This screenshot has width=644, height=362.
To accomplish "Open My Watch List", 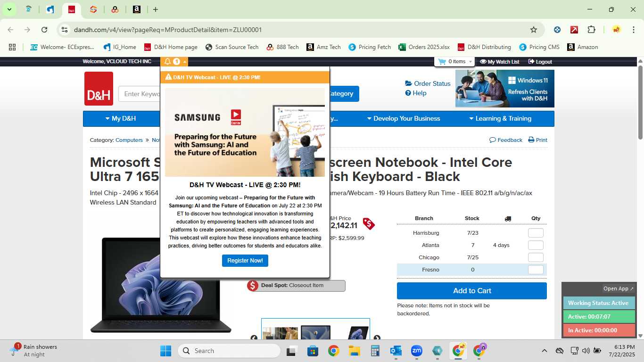I will click(x=499, y=62).
